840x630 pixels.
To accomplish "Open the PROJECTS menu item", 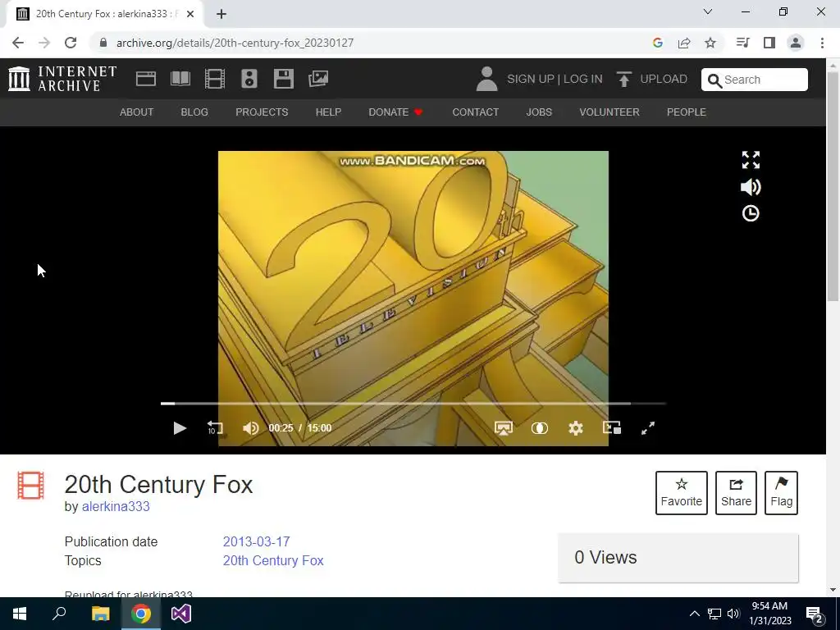I will click(x=262, y=112).
